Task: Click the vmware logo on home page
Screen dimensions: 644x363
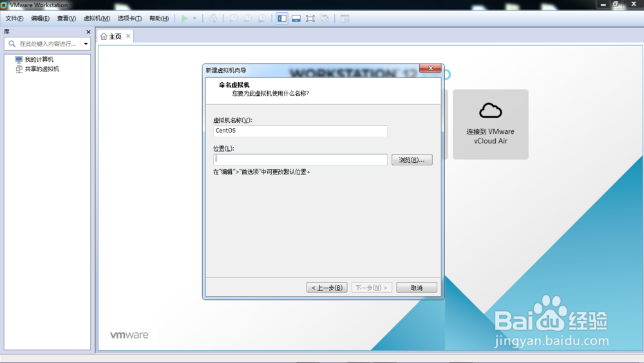Action: 129,335
